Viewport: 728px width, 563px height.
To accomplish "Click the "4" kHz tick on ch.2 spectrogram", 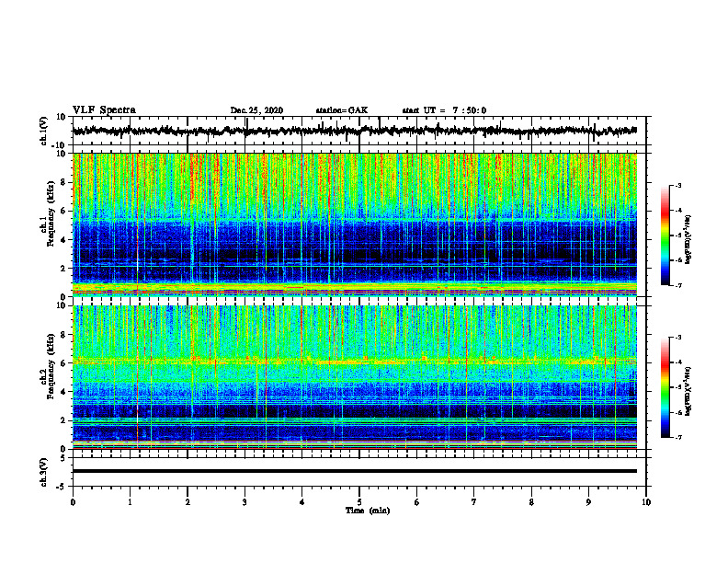I will (x=63, y=392).
